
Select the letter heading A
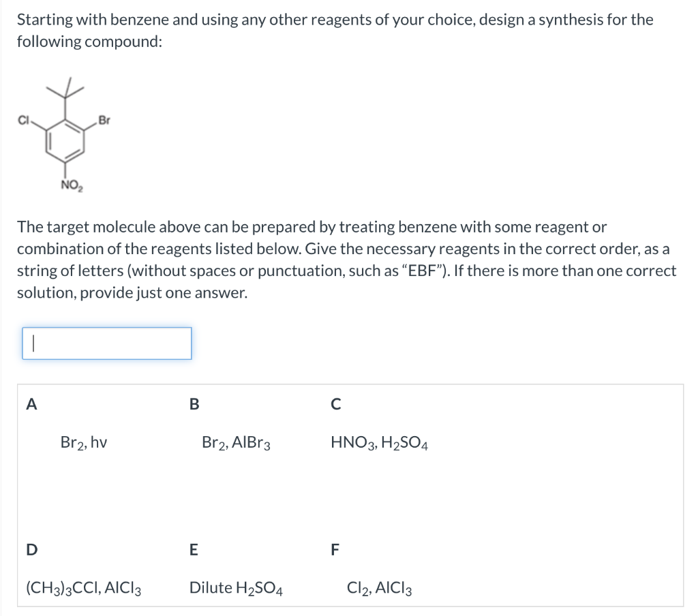[30, 404]
